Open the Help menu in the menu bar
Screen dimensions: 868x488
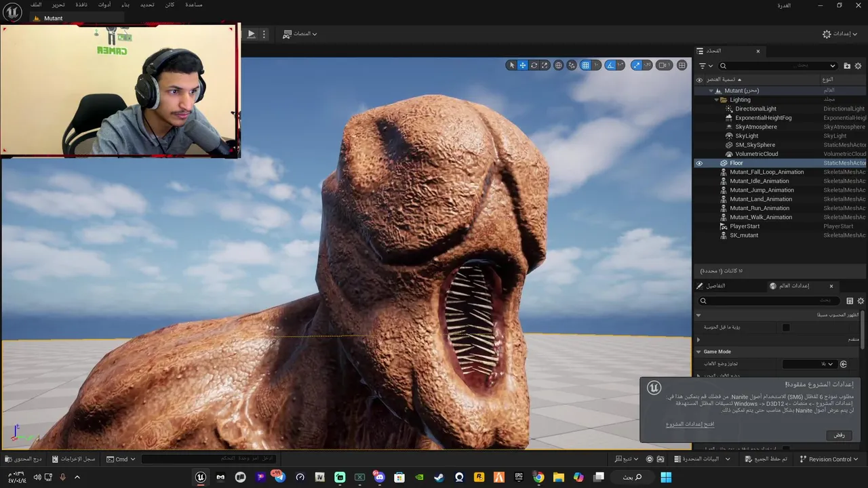[x=194, y=5]
